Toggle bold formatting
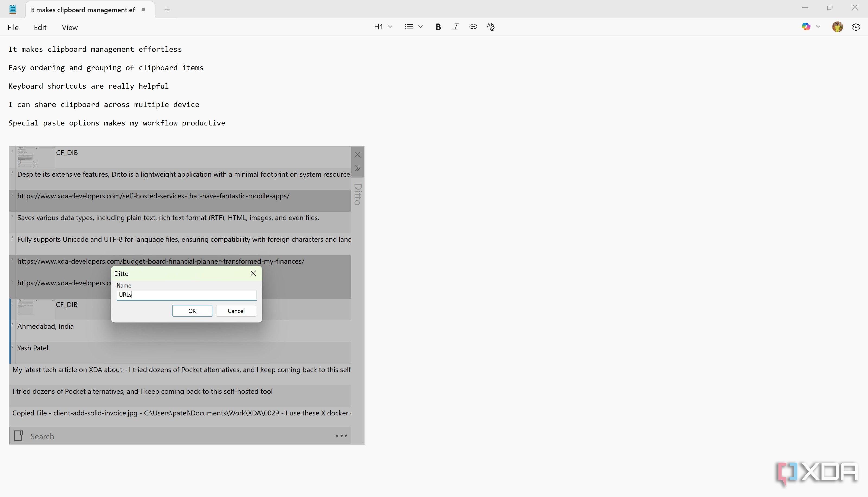 (438, 27)
